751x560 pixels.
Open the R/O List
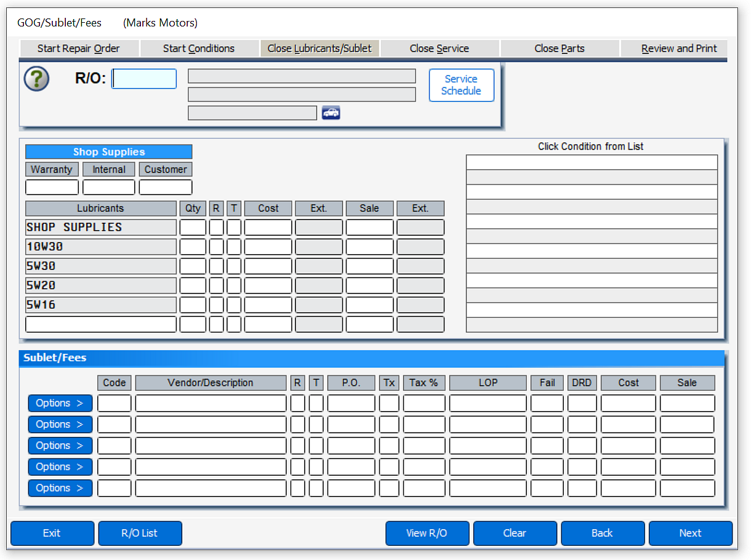pos(140,533)
